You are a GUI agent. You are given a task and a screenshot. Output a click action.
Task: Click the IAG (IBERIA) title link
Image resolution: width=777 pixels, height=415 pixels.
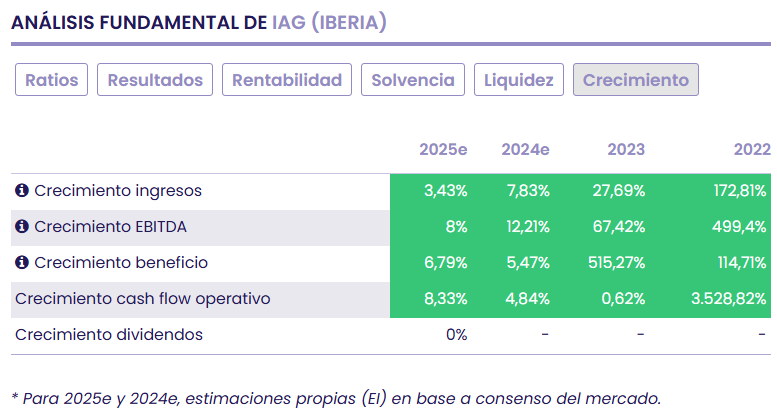click(329, 22)
